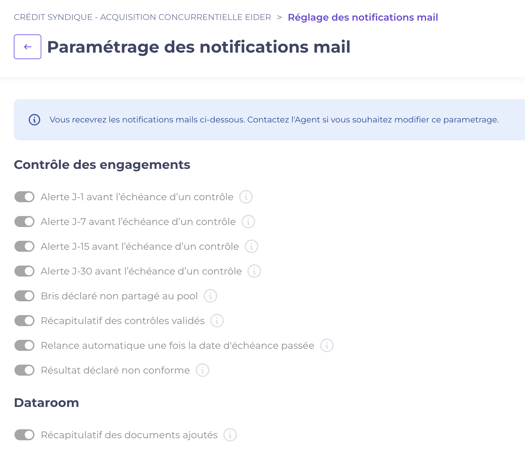Show info for Alerte J-30 alert
This screenshot has width=525, height=463.
pos(254,271)
